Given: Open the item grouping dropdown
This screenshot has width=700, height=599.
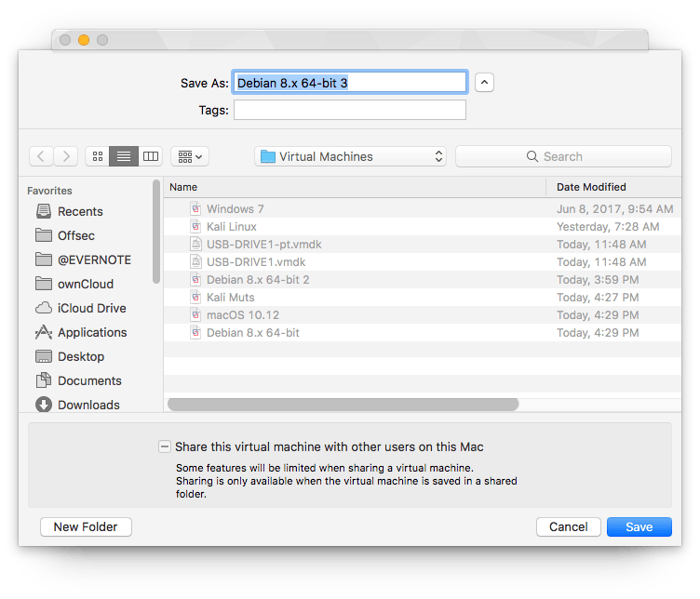Looking at the screenshot, I should [x=190, y=156].
